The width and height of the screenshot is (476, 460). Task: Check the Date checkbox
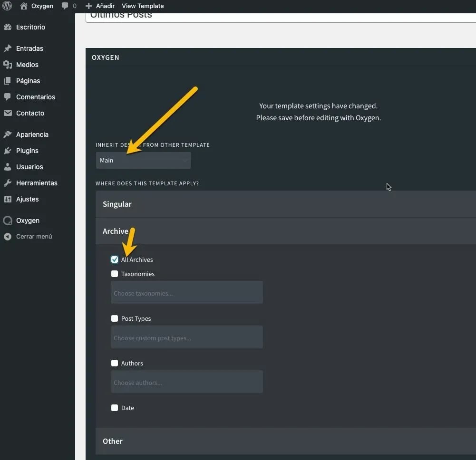115,408
